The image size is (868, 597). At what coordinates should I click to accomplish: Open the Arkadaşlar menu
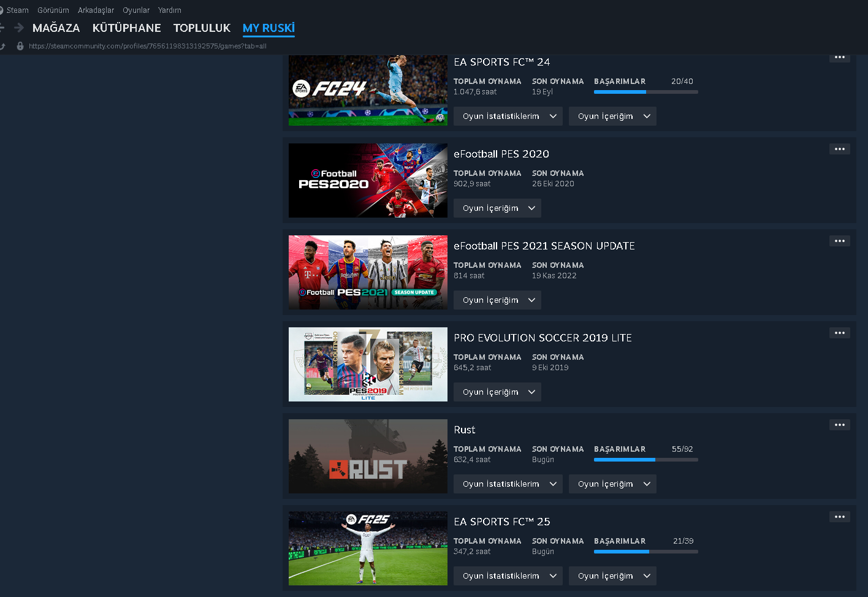[96, 10]
